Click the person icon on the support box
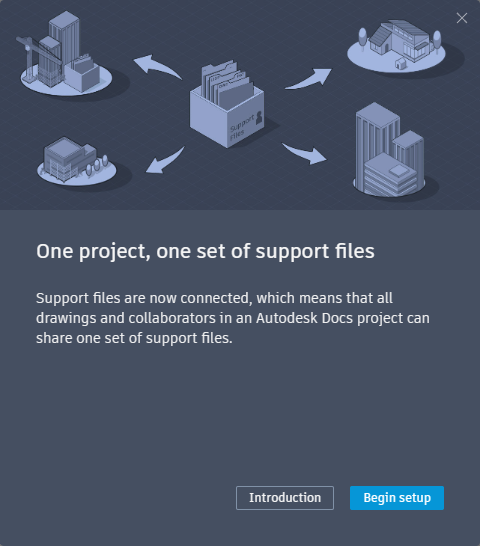Screen dimensions: 480x546 (259, 118)
